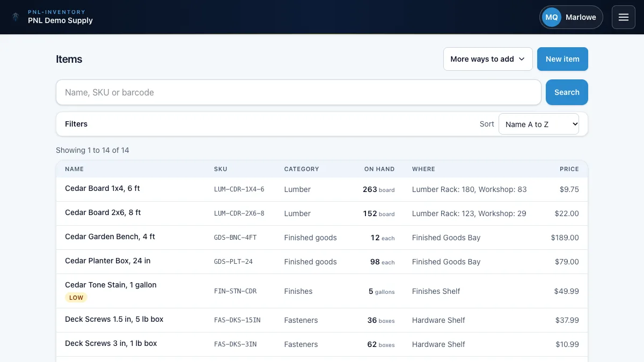Click the 98 each on-hand quantity
The width and height of the screenshot is (644, 362).
(383, 262)
